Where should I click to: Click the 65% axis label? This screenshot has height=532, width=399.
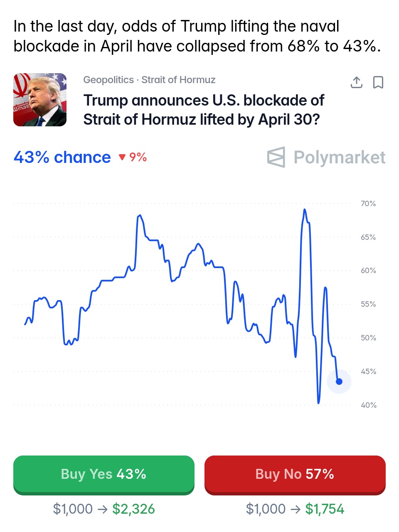click(368, 237)
